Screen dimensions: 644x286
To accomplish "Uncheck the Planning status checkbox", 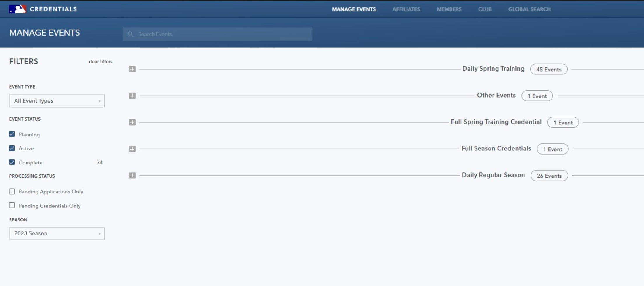I will point(12,134).
